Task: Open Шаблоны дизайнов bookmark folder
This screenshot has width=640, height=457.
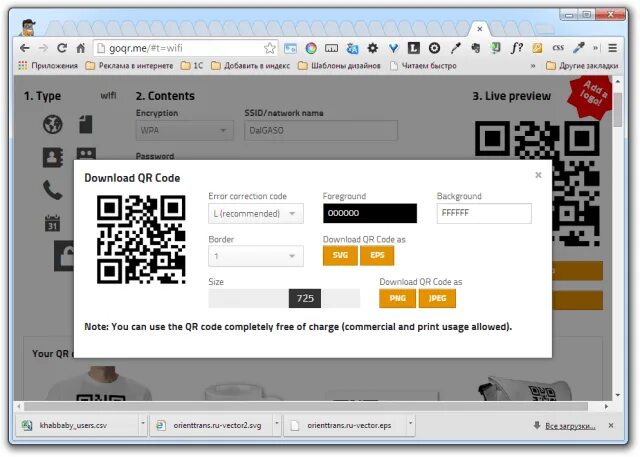Action: pos(339,66)
